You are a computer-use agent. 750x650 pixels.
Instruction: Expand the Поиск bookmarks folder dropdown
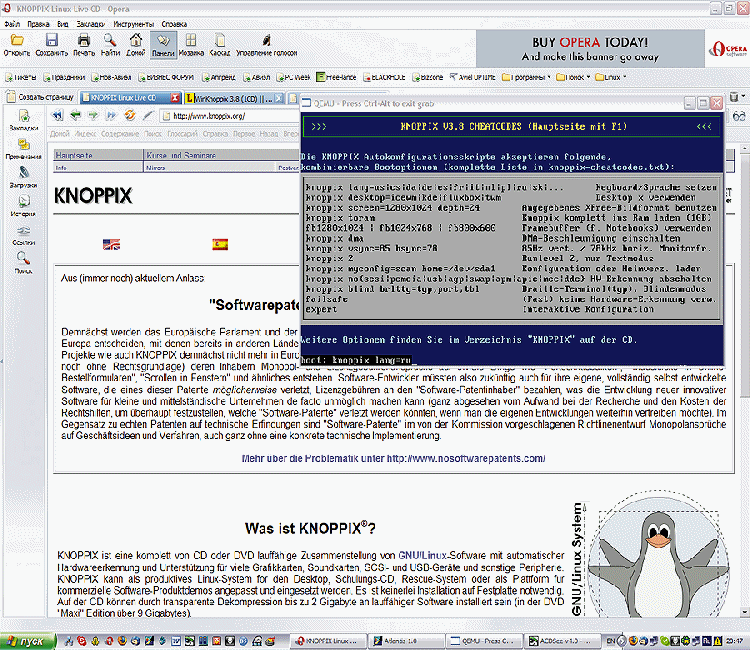pyautogui.click(x=573, y=77)
